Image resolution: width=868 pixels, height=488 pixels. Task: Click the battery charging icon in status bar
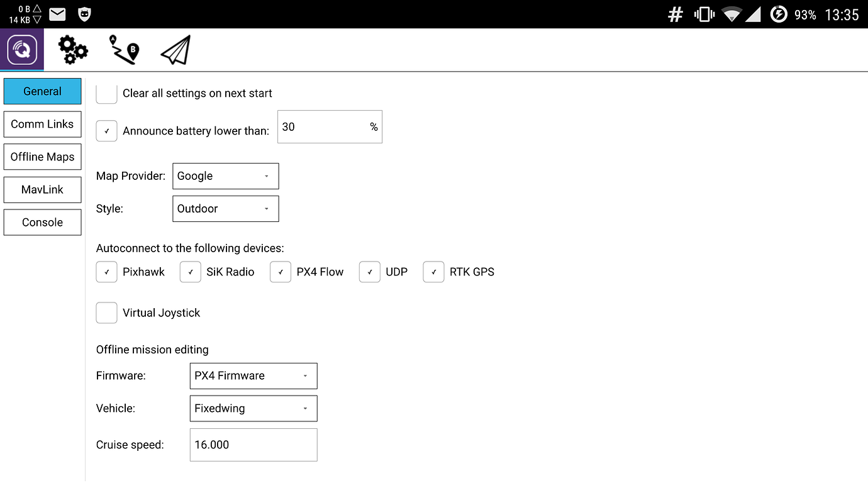click(779, 13)
